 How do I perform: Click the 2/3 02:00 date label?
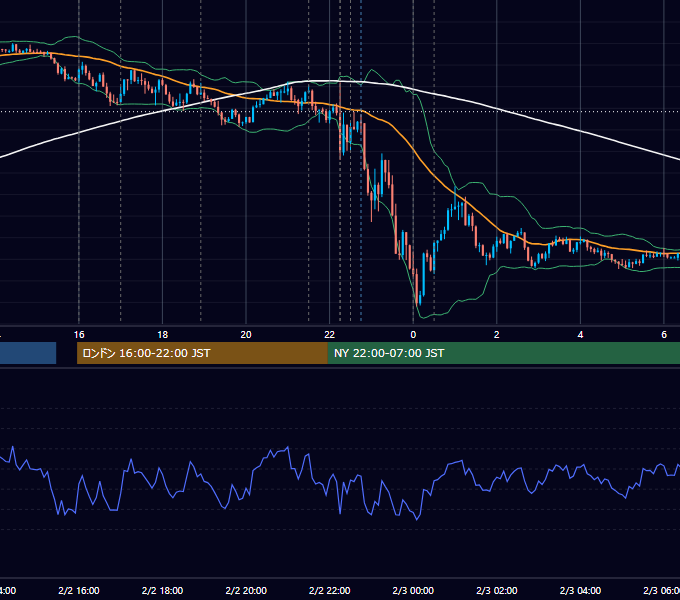[x=497, y=590]
